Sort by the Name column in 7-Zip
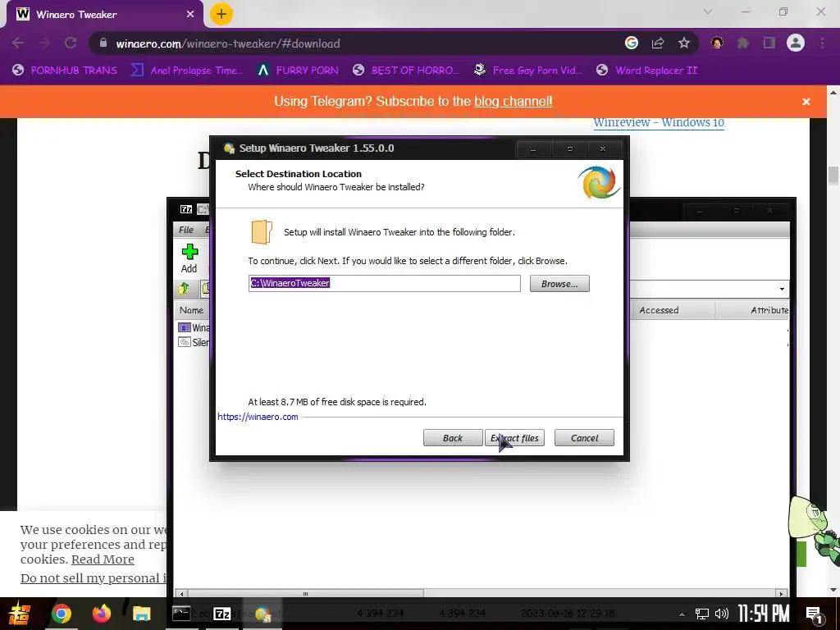The height and width of the screenshot is (630, 840). tap(191, 310)
